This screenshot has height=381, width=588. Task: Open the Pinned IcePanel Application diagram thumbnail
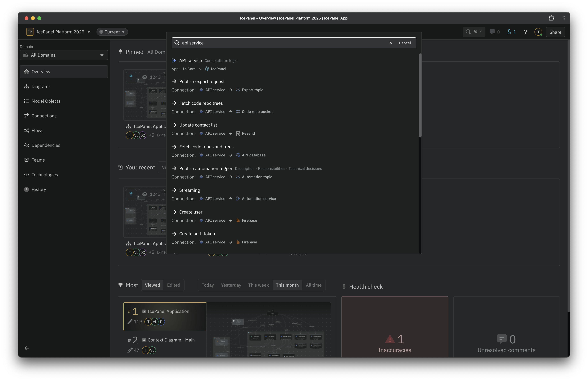point(145,95)
